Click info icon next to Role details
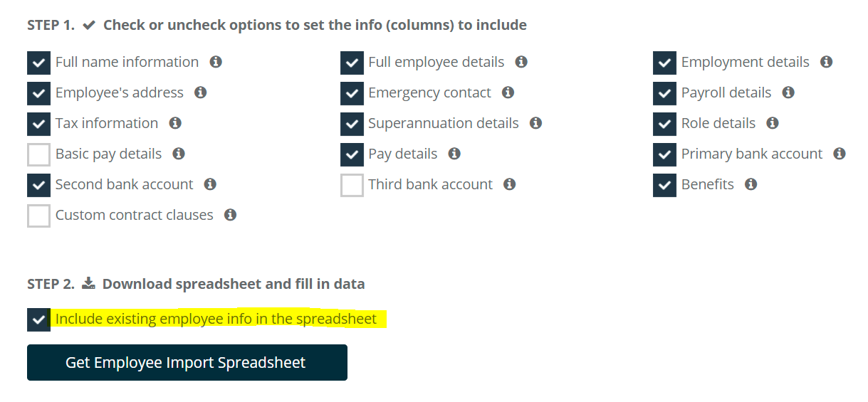Image resolution: width=868 pixels, height=402 pixels. coord(773,123)
